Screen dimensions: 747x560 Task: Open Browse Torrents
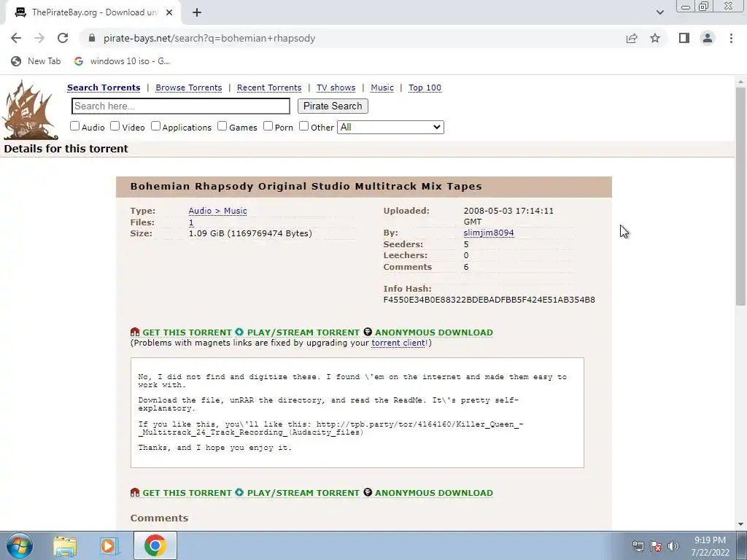(x=189, y=87)
